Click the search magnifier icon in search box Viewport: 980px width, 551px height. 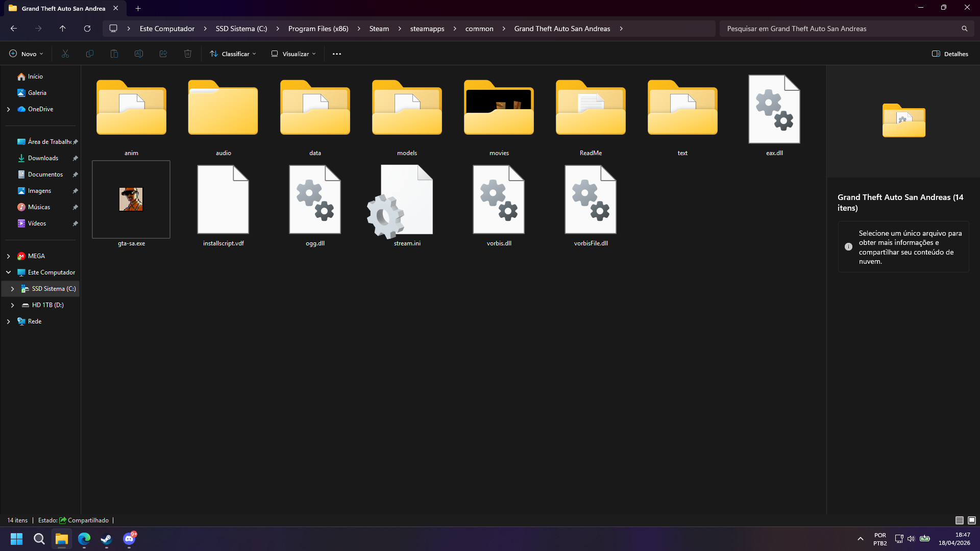(964, 29)
